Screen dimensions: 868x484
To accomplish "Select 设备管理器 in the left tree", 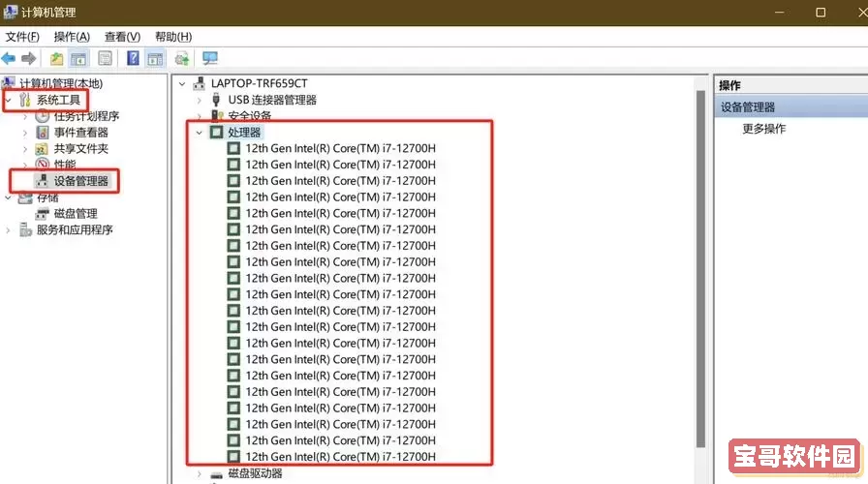I will (80, 181).
